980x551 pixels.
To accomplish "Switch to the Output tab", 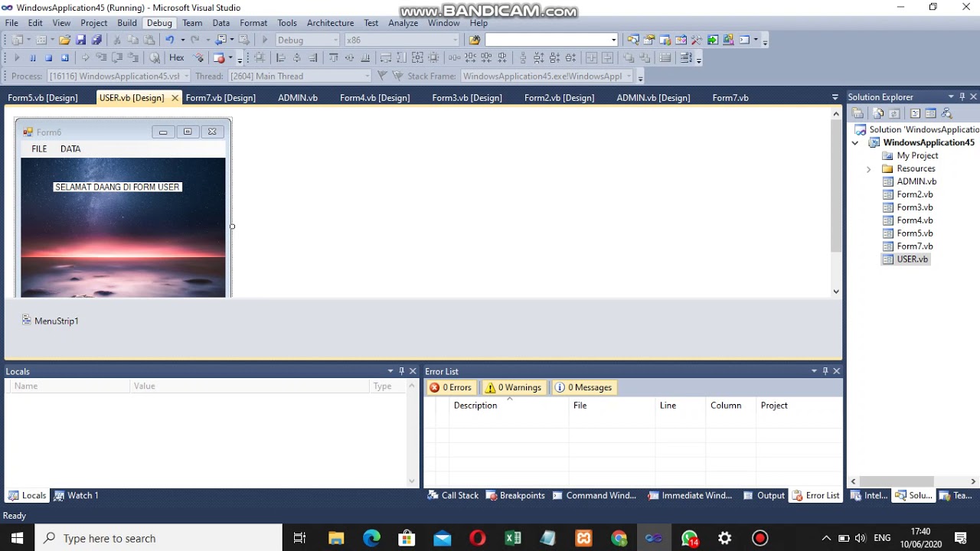I will [764, 495].
